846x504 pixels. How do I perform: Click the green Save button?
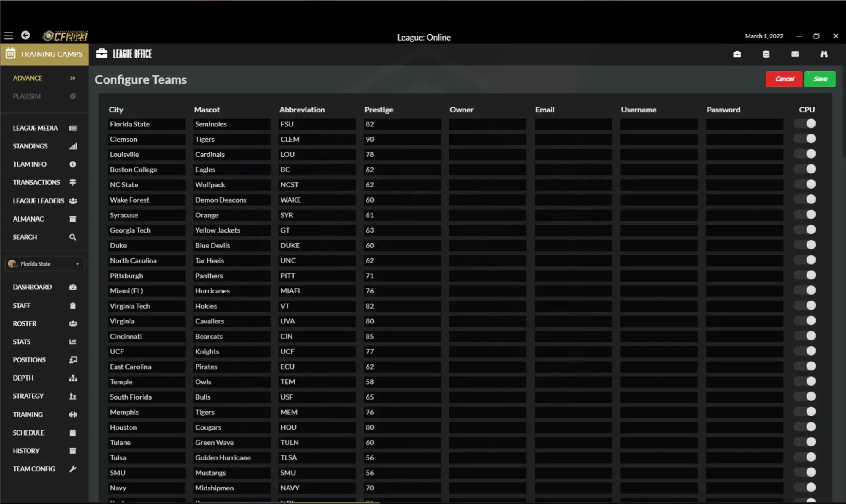[x=820, y=79]
